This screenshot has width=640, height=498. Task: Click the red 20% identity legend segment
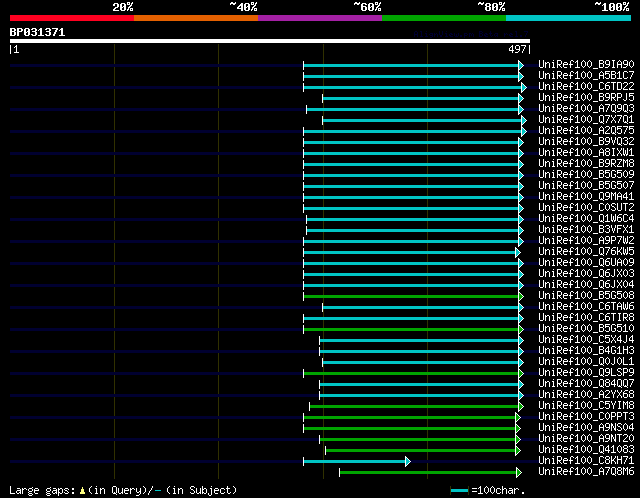tap(72, 18)
